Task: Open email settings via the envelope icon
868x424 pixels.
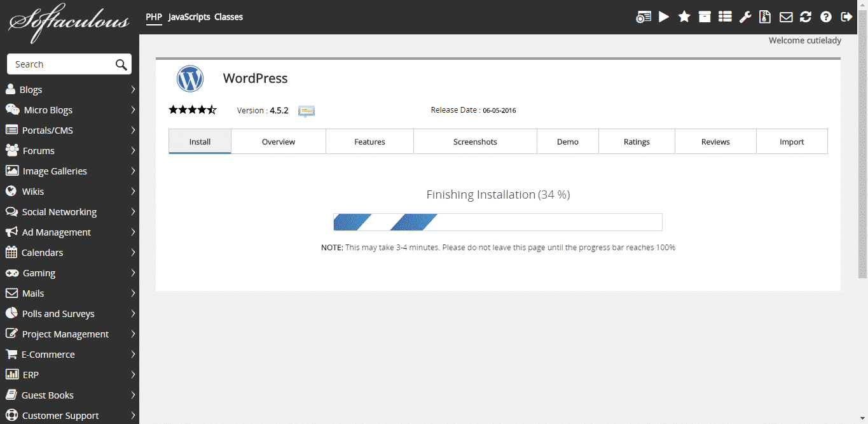Action: pyautogui.click(x=786, y=17)
